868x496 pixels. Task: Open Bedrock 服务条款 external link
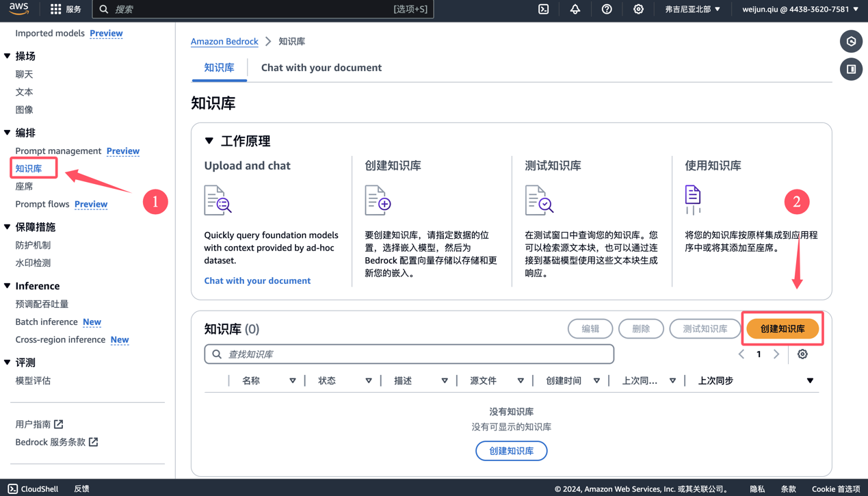(57, 442)
